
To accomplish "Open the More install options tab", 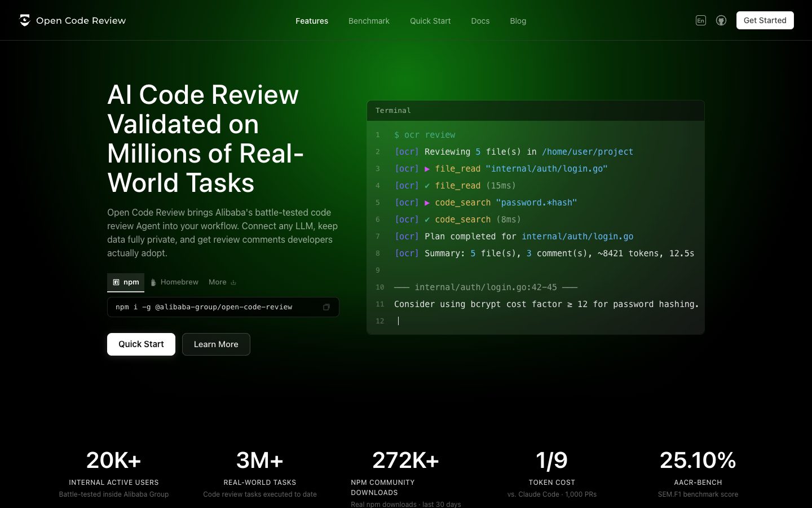I will pos(223,282).
